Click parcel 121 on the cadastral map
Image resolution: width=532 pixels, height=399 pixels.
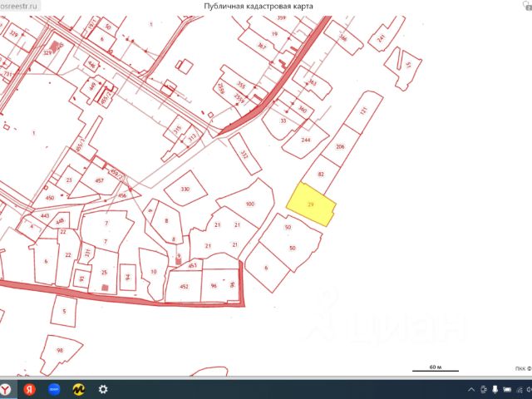click(x=363, y=111)
